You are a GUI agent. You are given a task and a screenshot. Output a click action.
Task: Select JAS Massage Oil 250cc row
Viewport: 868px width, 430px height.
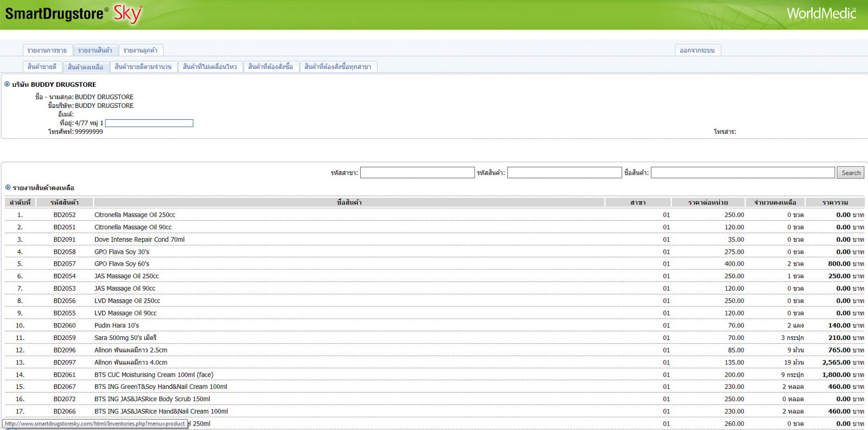(x=434, y=276)
